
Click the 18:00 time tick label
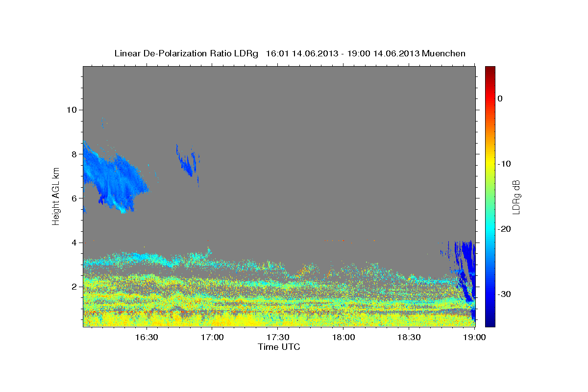(343, 337)
